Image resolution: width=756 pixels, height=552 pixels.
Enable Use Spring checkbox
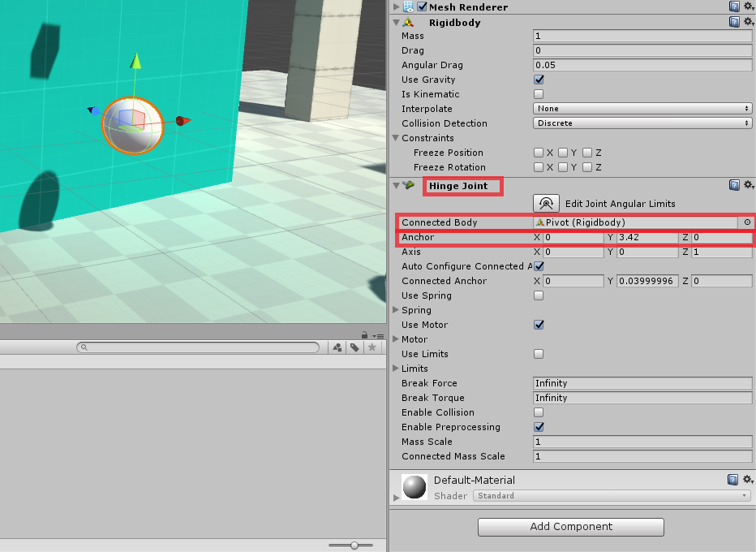[539, 295]
